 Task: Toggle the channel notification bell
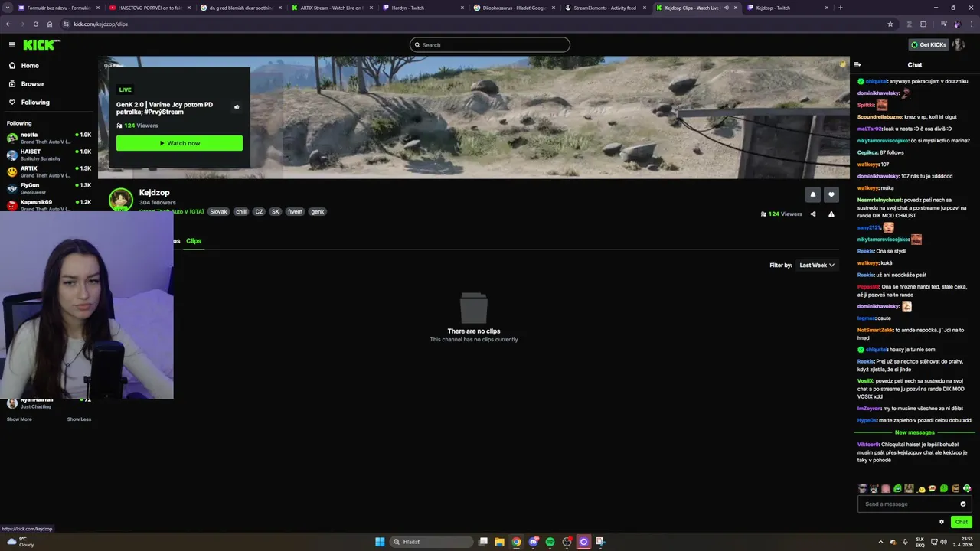click(813, 195)
